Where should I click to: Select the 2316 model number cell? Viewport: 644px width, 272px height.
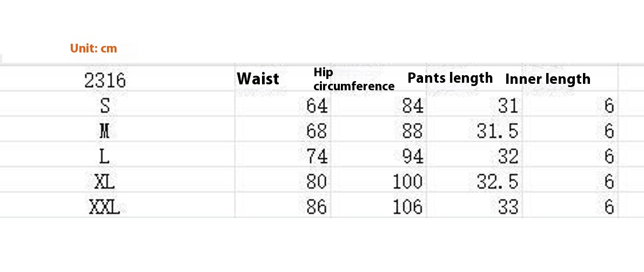coord(105,81)
